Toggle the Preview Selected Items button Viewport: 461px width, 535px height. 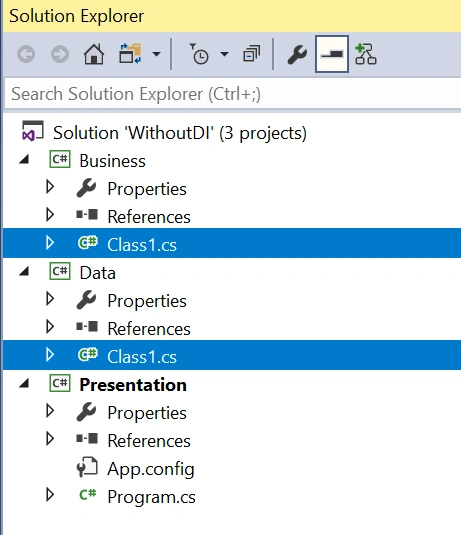[332, 54]
